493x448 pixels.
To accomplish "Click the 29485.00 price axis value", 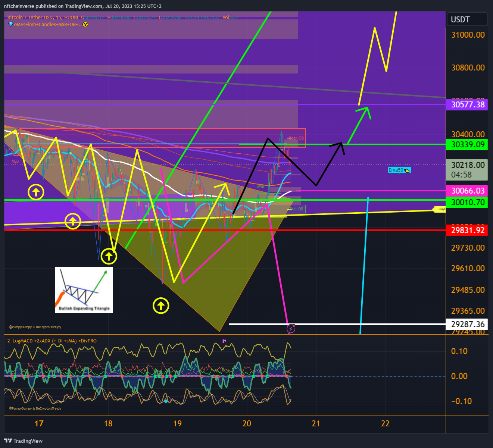I will [468, 290].
